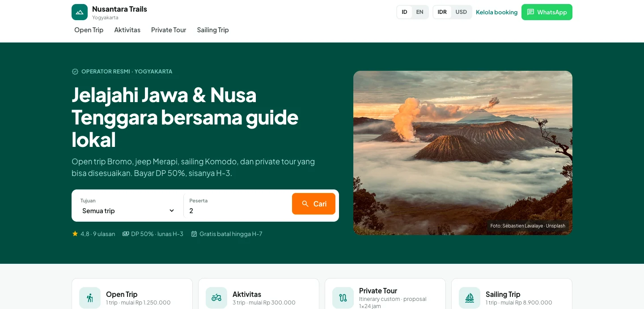Click the verified badge icon beside OPERATOR RESMI
The height and width of the screenshot is (309, 644).
75,72
